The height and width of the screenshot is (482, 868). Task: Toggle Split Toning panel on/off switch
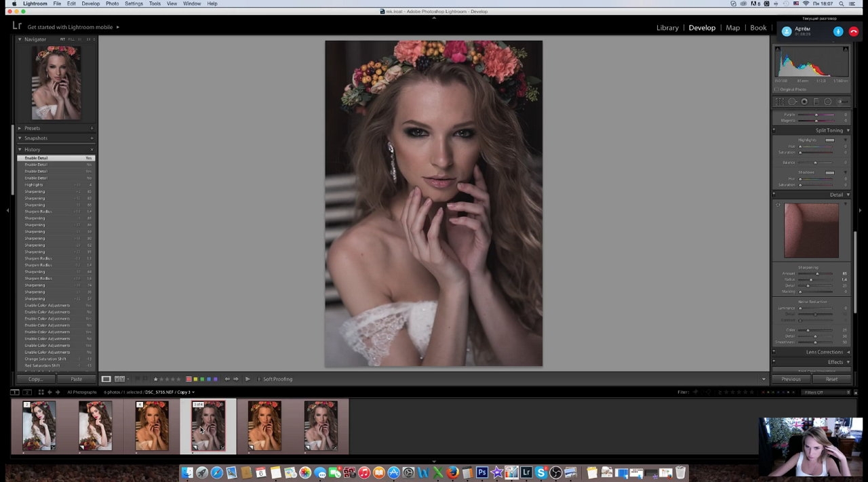pyautogui.click(x=774, y=130)
